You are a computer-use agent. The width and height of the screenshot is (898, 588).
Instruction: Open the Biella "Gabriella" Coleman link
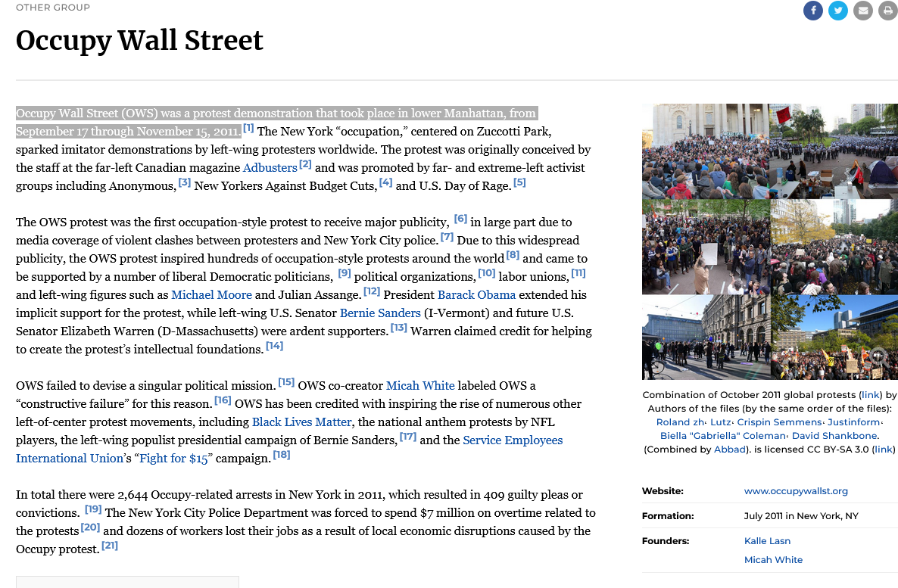click(723, 437)
